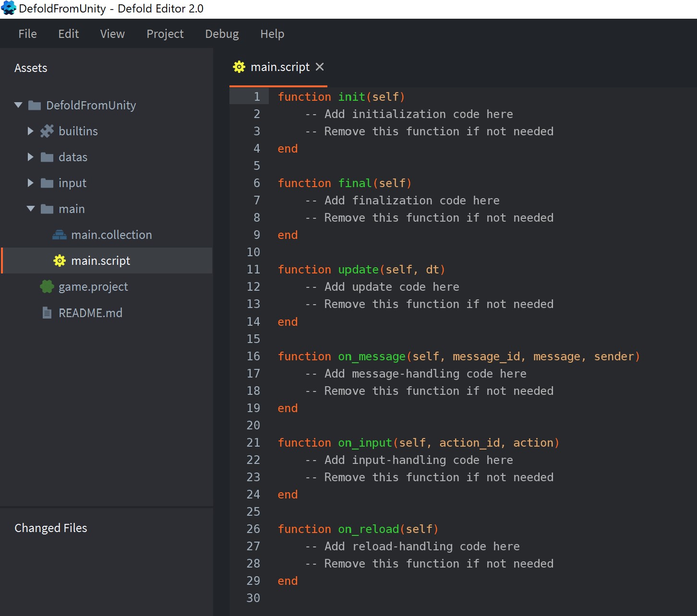Expand the datas folder arrow
Image resolution: width=697 pixels, height=616 pixels.
[x=31, y=157]
